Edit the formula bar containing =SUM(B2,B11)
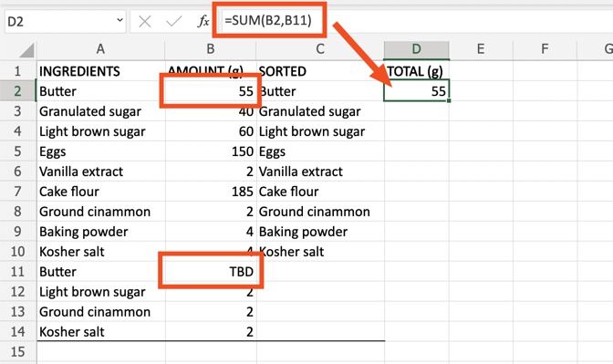Image resolution: width=613 pixels, height=364 pixels. coord(414,21)
